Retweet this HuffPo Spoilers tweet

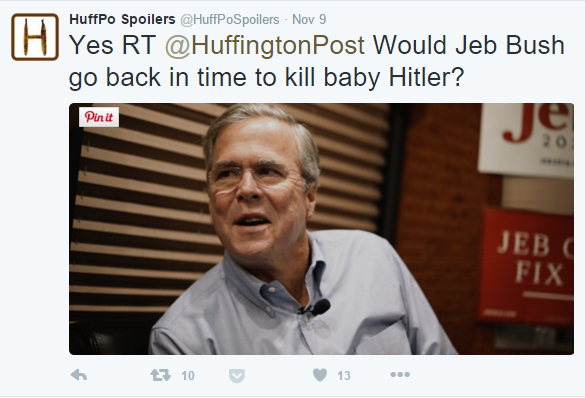(160, 375)
